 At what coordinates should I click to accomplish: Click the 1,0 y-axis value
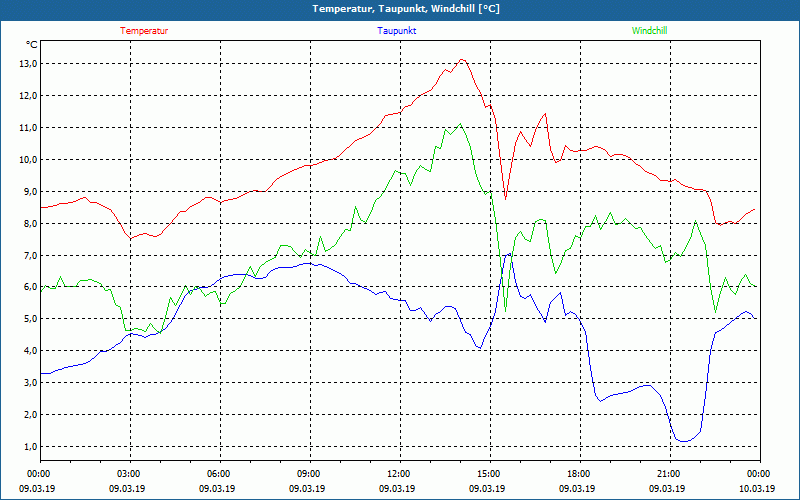point(30,446)
